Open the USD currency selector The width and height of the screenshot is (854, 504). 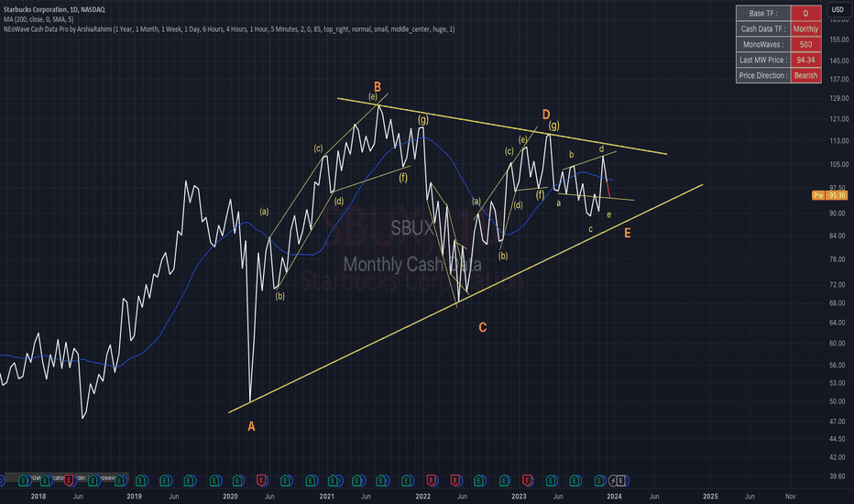click(x=838, y=9)
